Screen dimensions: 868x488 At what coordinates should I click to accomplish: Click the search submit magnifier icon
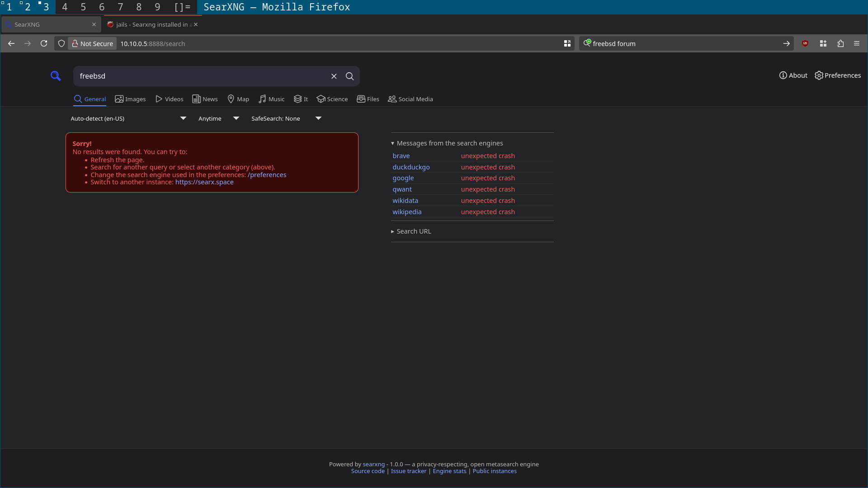click(x=350, y=76)
